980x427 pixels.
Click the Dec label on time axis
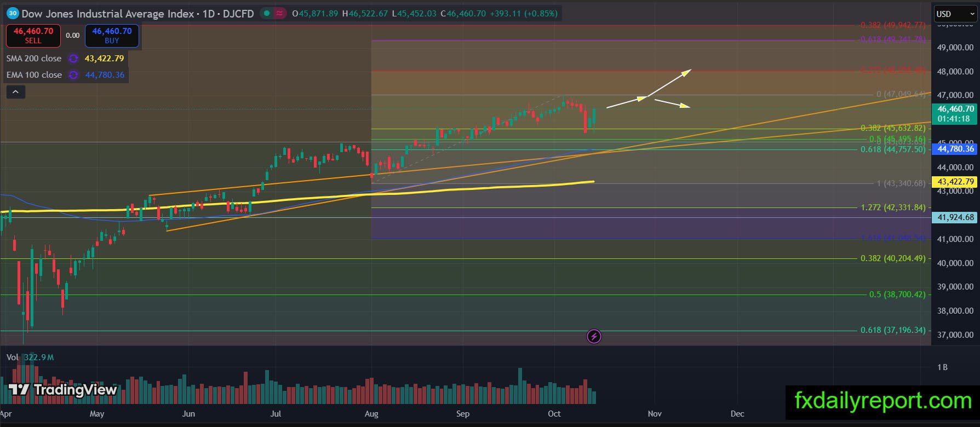(x=737, y=414)
